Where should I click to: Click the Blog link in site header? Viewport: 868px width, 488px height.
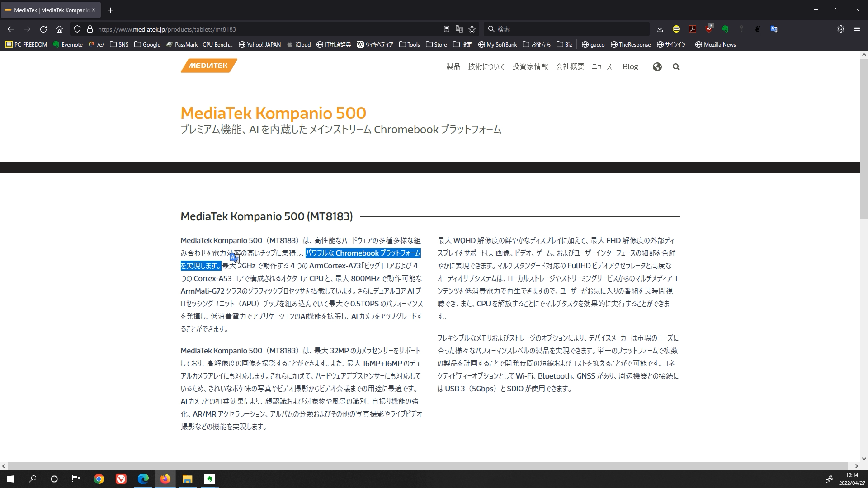pyautogui.click(x=630, y=66)
